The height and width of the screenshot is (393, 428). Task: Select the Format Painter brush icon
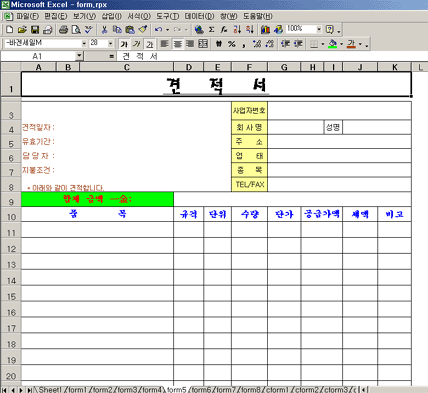[143, 30]
